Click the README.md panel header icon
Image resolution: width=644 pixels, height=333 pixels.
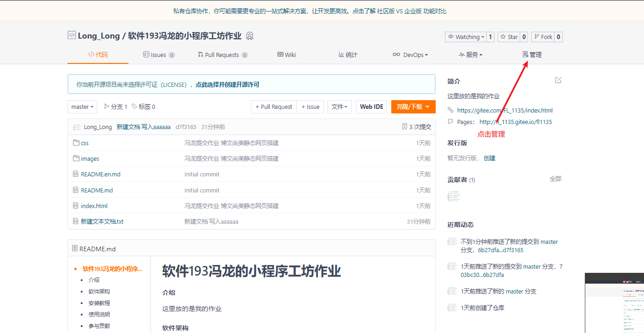click(75, 248)
